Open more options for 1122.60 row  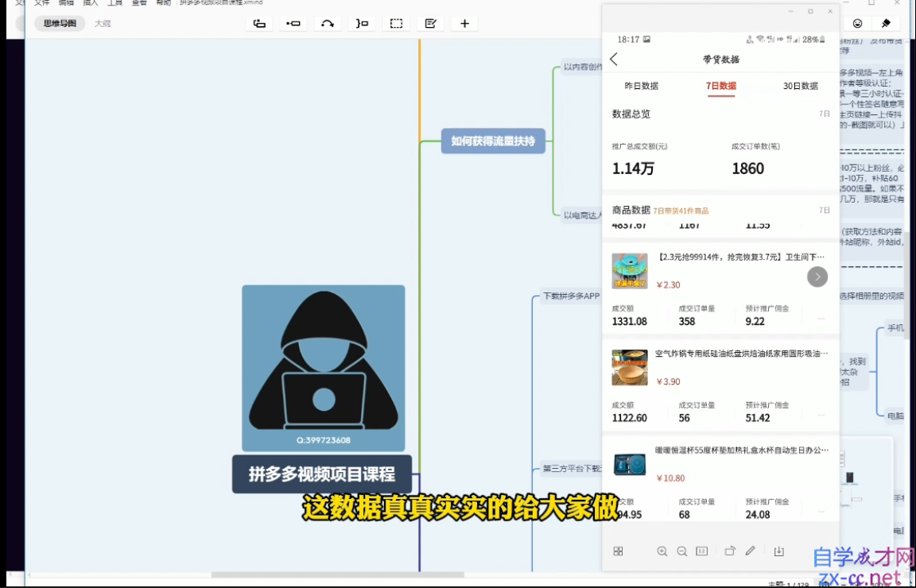[x=821, y=415]
